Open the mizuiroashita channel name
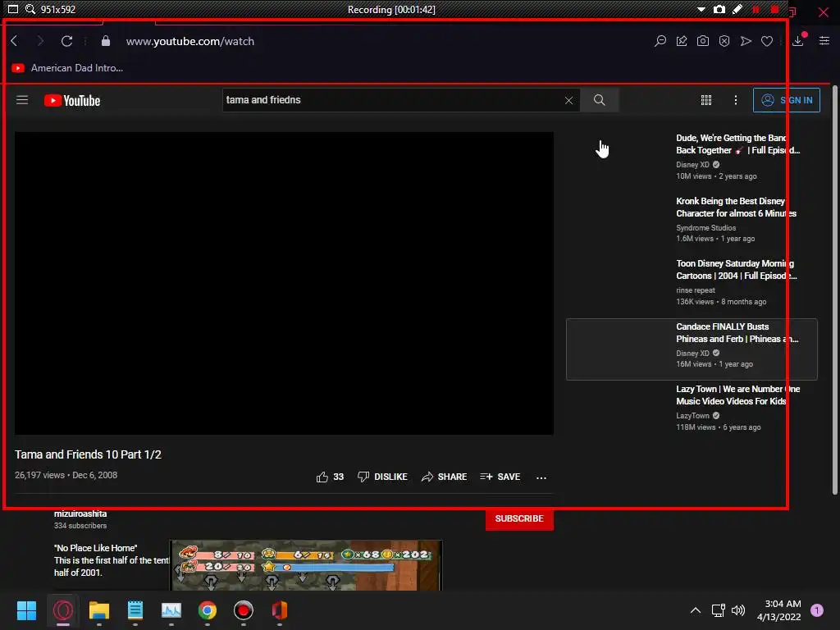Screen dimensions: 840x630 80,514
